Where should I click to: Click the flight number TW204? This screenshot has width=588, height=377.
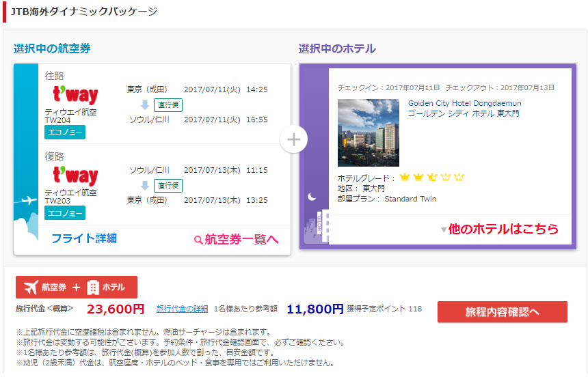pos(57,120)
